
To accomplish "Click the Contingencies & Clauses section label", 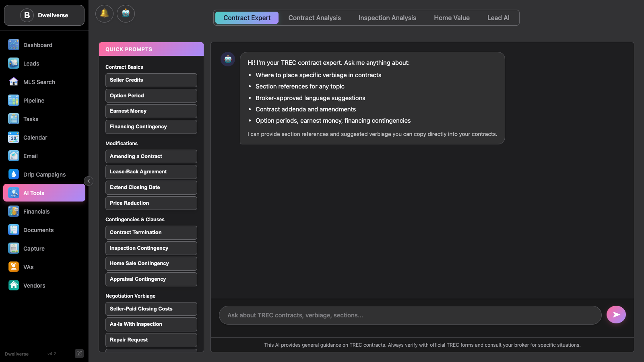I will [x=135, y=220].
